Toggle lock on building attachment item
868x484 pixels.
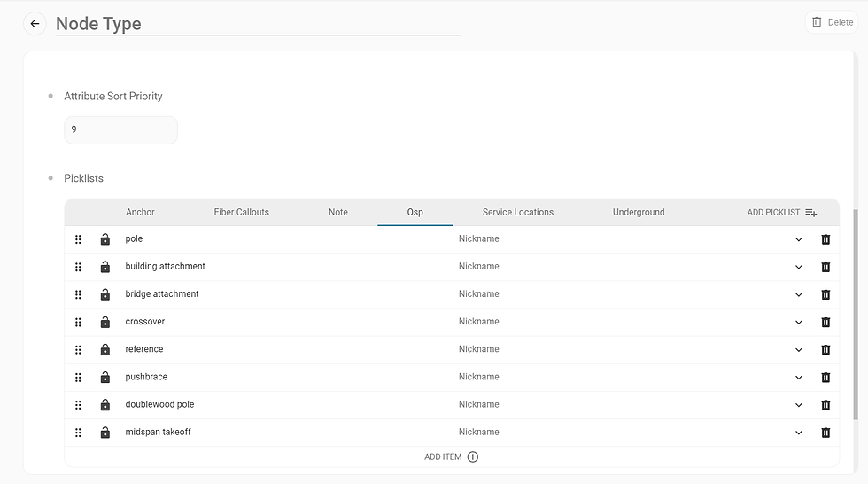(105, 267)
